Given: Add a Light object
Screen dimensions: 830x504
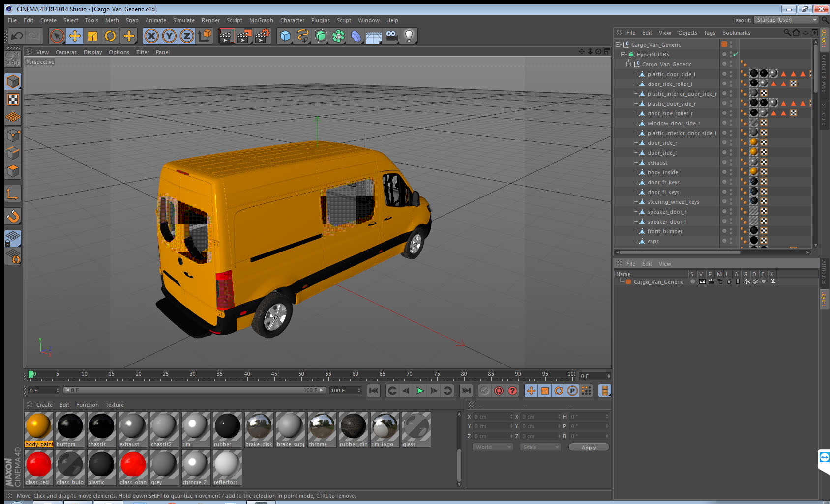Looking at the screenshot, I should [x=409, y=36].
